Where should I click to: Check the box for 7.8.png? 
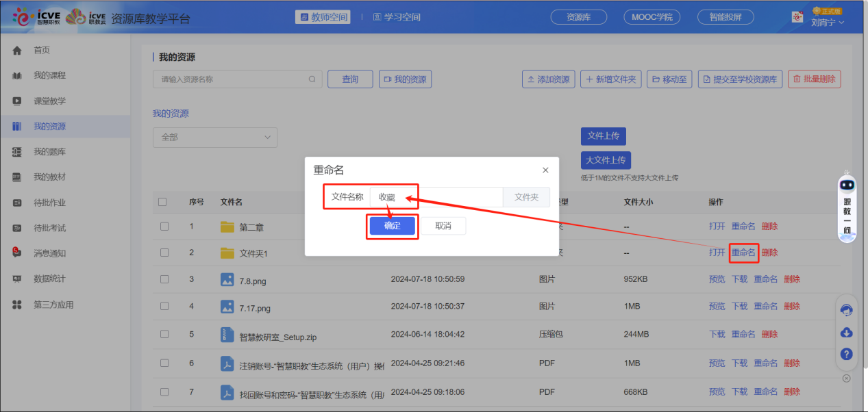pos(164,279)
